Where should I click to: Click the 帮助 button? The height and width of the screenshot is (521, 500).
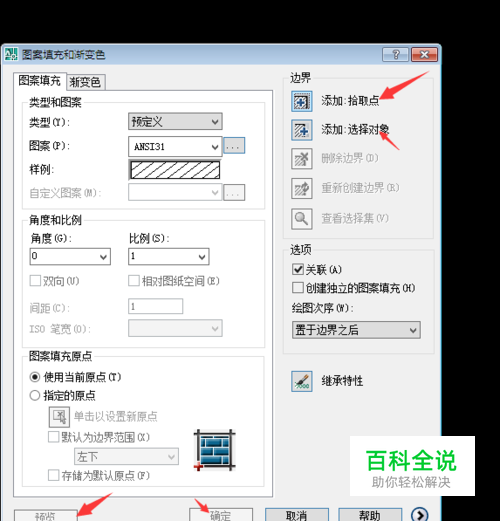pyautogui.click(x=370, y=515)
